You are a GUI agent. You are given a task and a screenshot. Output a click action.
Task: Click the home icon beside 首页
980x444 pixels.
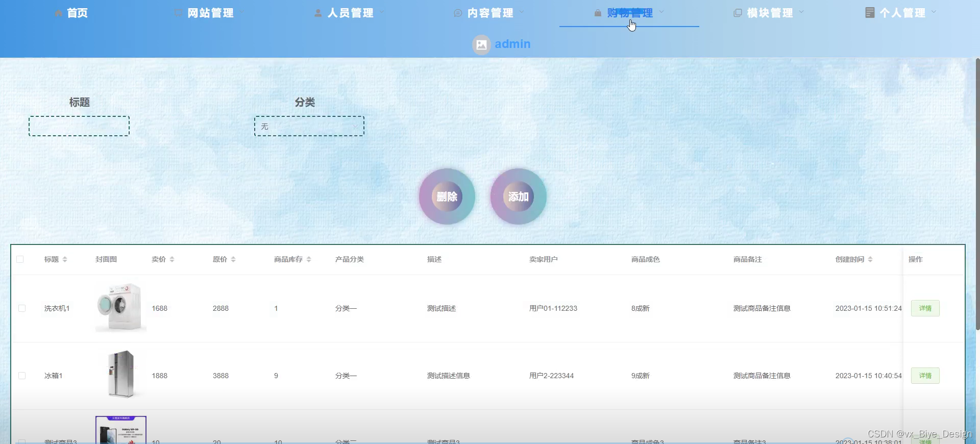click(x=58, y=13)
